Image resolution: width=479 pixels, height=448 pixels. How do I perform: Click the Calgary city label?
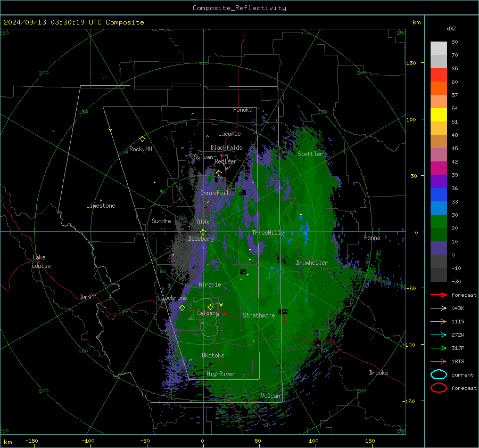point(208,313)
